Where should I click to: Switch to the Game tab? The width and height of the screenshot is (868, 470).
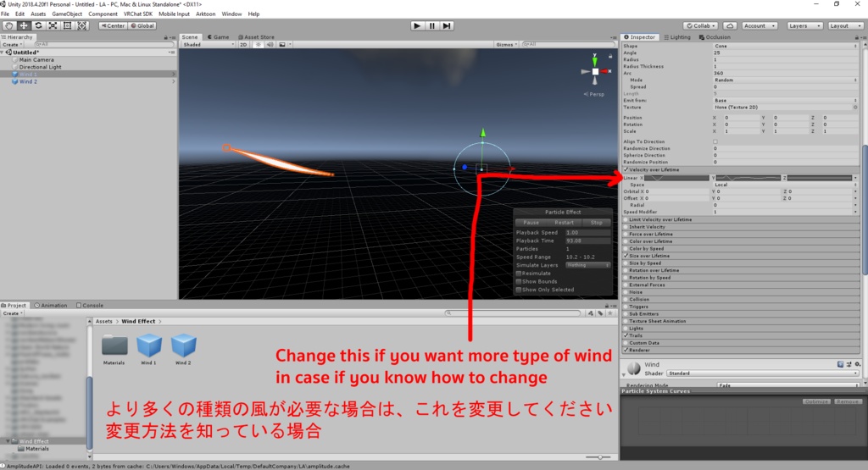pyautogui.click(x=218, y=37)
